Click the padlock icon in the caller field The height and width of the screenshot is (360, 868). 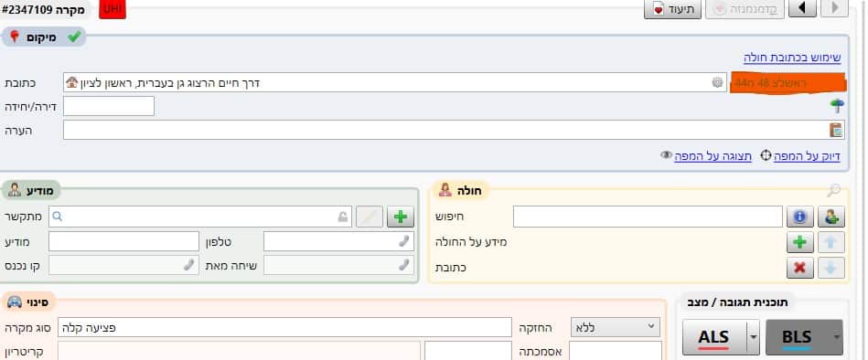343,217
